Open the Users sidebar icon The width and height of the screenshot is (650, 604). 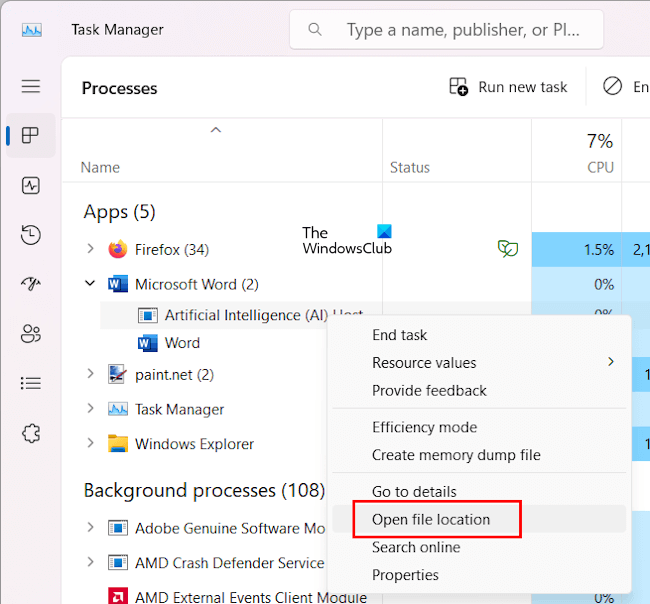pos(31,333)
